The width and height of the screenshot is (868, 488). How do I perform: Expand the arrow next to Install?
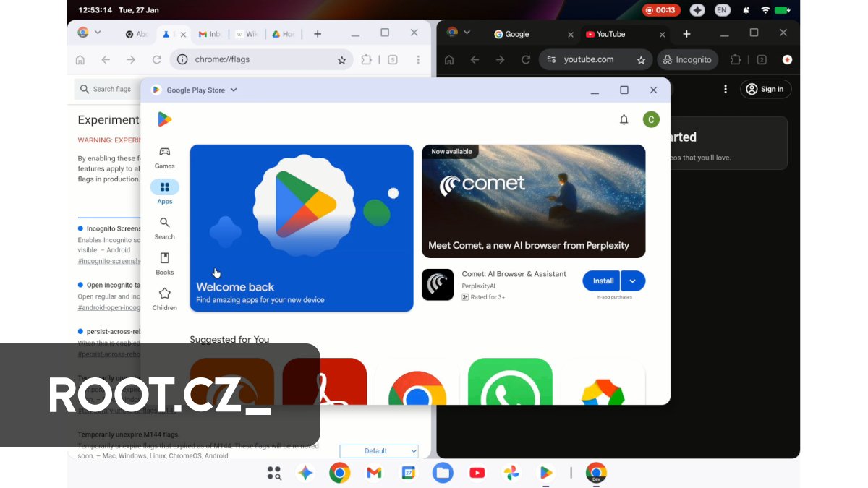tap(633, 281)
